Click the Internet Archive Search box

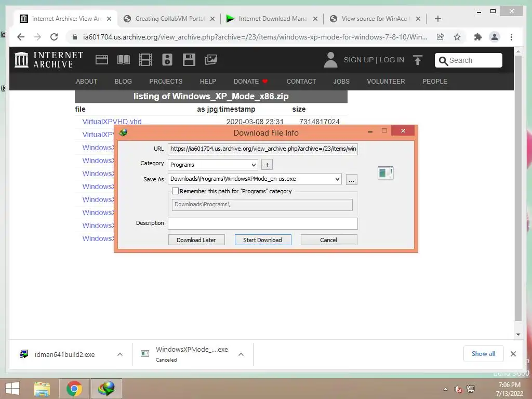click(469, 60)
